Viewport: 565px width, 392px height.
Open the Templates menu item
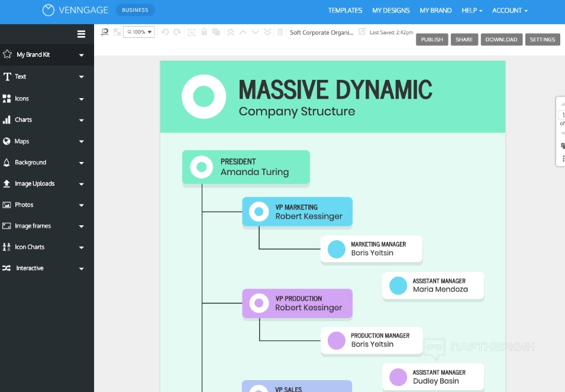345,11
